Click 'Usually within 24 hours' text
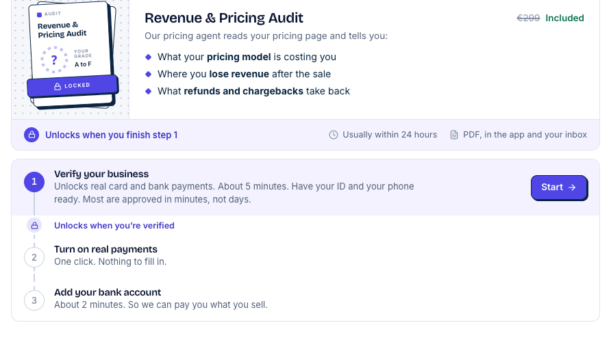Viewport: 611px width, 364px height. 390,135
